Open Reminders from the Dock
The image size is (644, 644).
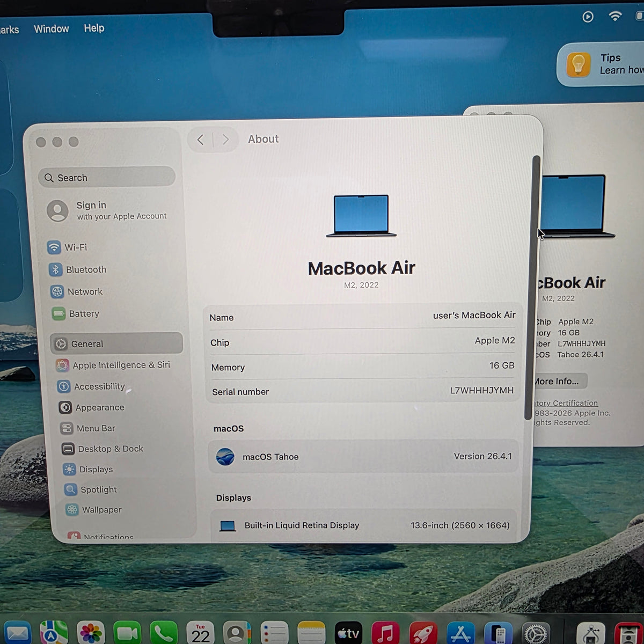pos(274,634)
